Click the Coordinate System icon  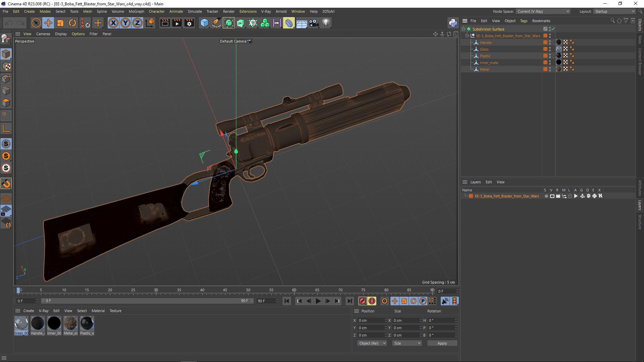(x=150, y=23)
